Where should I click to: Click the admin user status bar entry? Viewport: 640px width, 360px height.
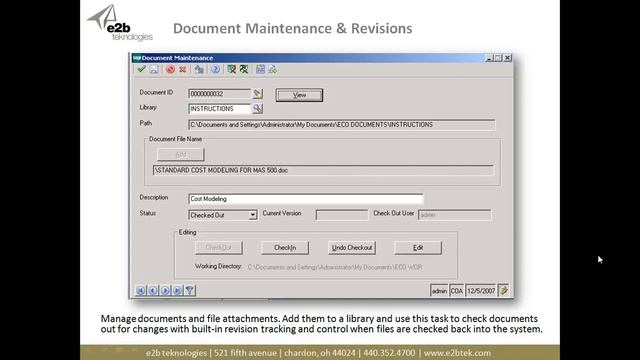tap(439, 291)
